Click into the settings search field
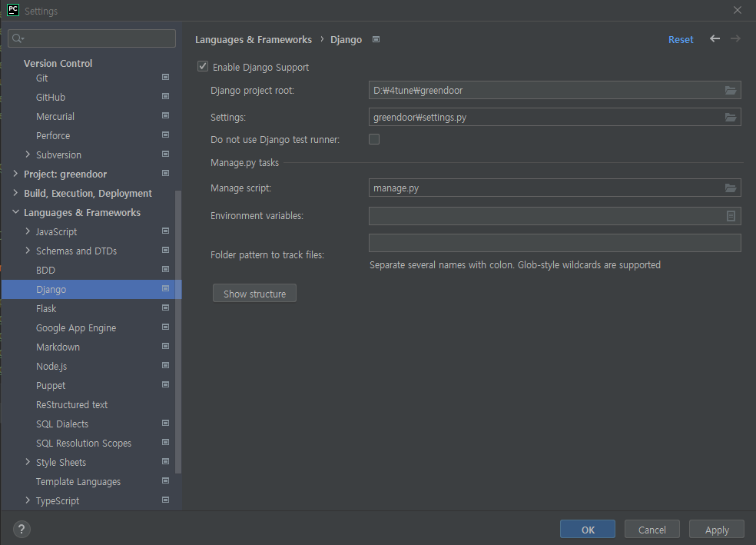Image resolution: width=756 pixels, height=545 pixels. [x=91, y=38]
